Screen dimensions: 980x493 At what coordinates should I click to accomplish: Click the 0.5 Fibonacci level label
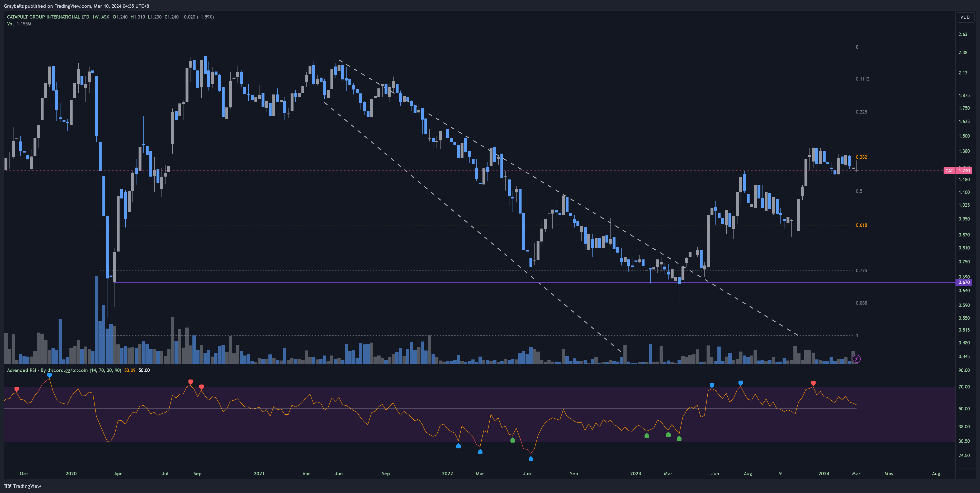[859, 191]
